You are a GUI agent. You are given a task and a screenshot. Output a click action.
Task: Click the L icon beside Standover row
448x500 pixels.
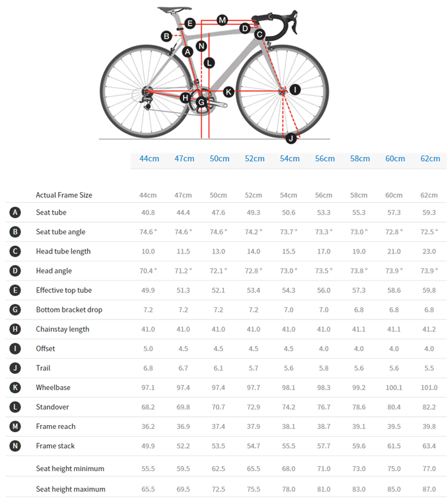click(15, 407)
